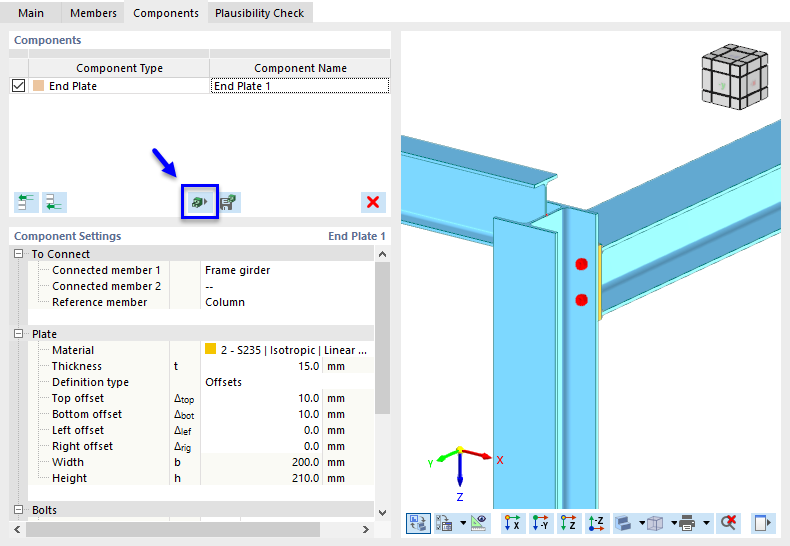This screenshot has height=546, width=790.
Task: Uncheck the End Plate component checkbox
Action: tap(19, 86)
